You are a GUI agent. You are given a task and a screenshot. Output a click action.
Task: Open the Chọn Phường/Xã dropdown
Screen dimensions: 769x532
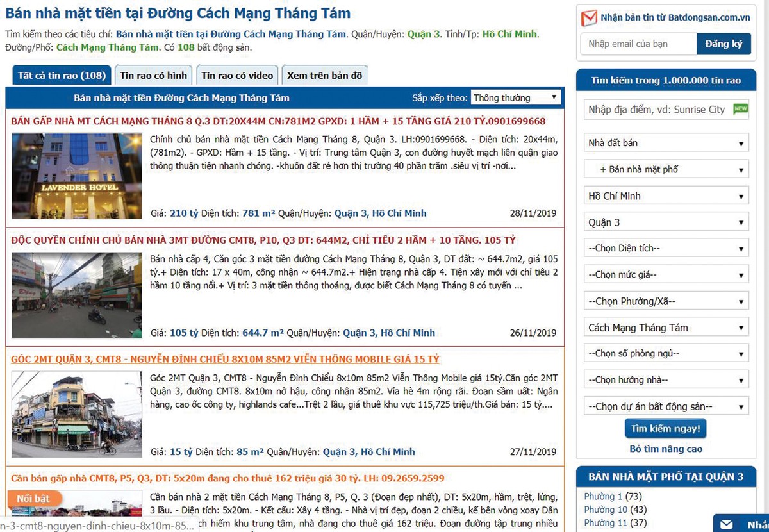tap(666, 301)
